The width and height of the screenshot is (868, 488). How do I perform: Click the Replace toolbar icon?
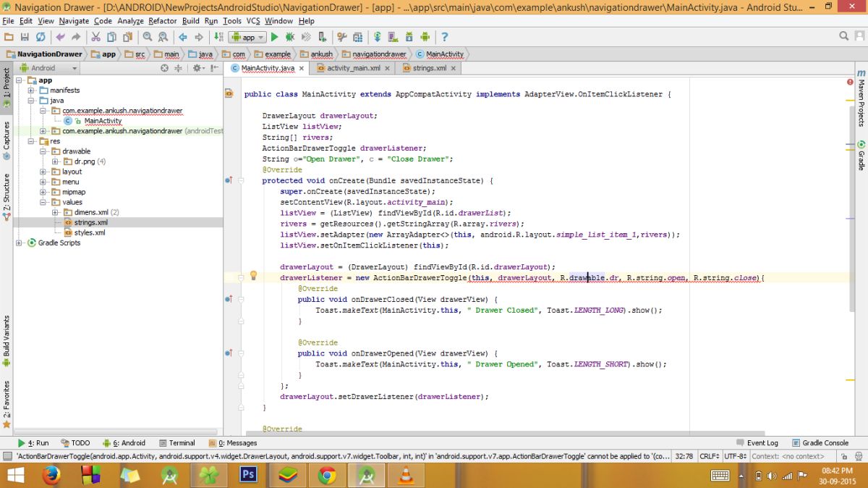pos(163,37)
